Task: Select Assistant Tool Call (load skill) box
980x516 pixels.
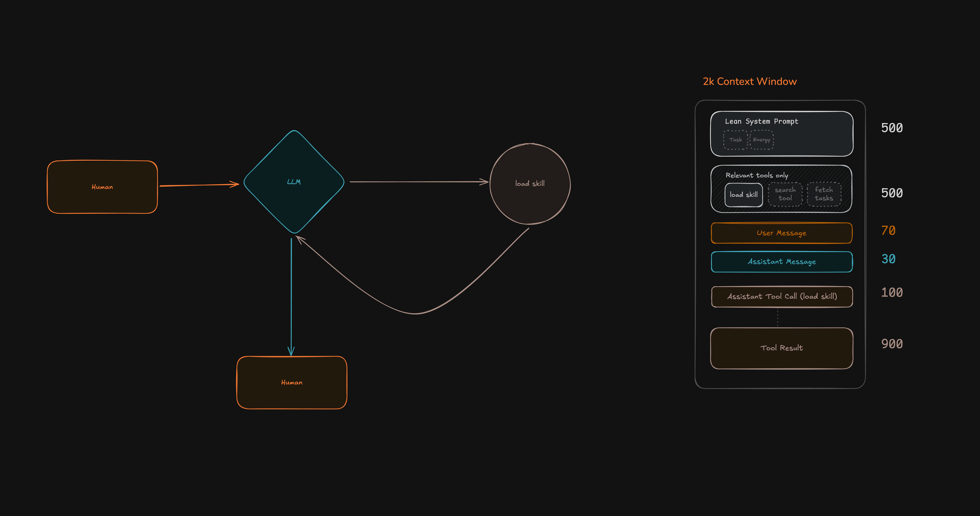Action: tap(782, 296)
